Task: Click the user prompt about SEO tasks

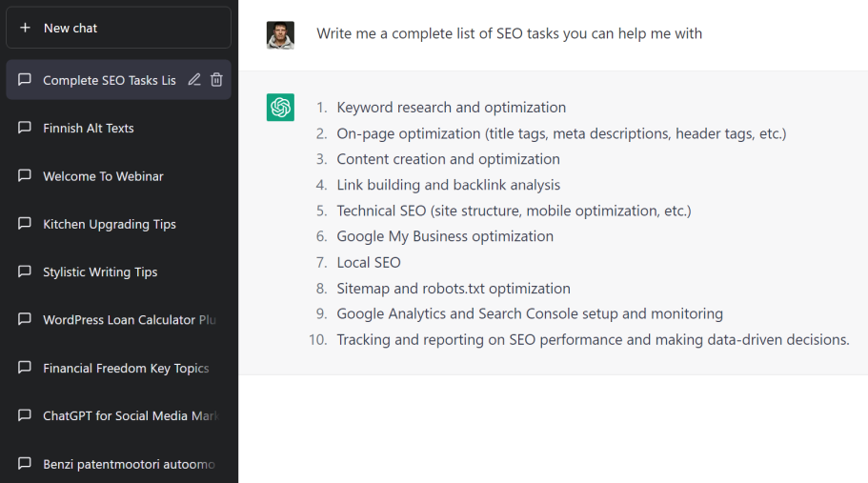Action: pos(510,33)
